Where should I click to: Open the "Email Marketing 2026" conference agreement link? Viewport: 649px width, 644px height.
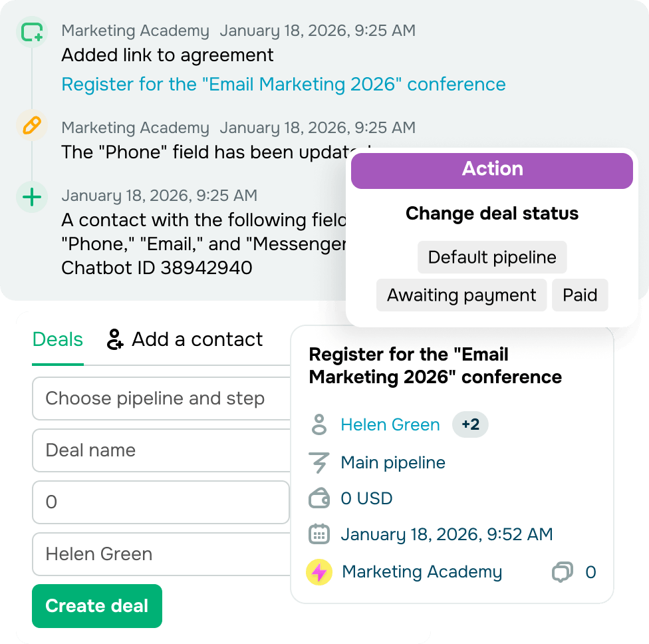click(283, 84)
